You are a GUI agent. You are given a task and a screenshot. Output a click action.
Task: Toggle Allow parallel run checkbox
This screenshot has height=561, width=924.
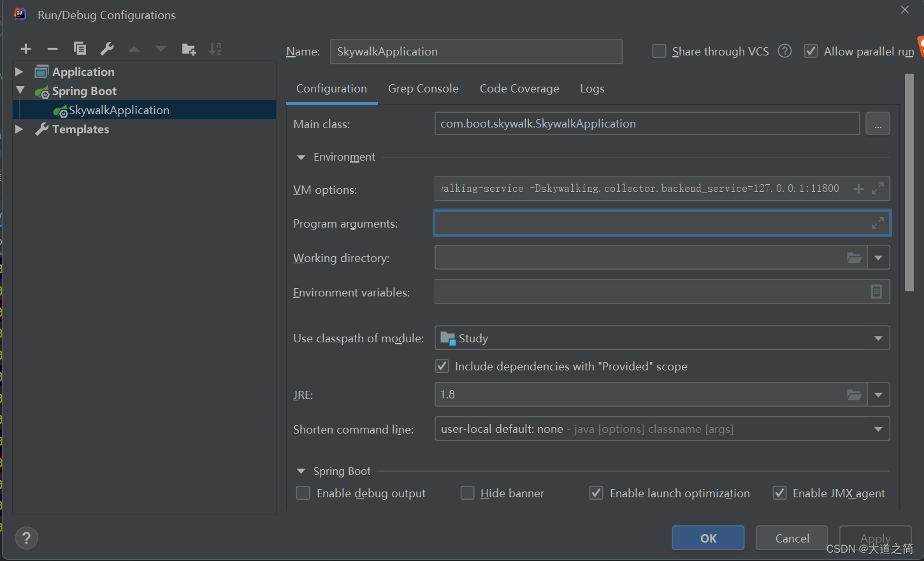(811, 51)
